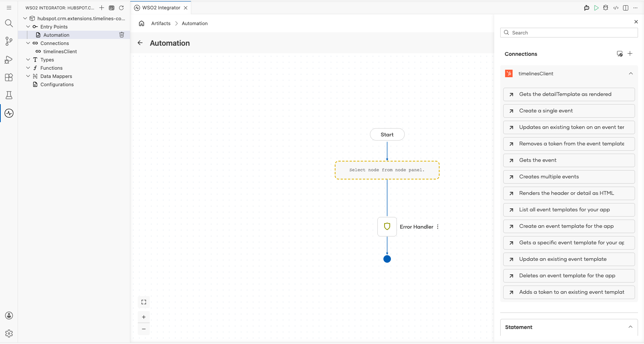Delete the Automation entry point

[x=122, y=35]
